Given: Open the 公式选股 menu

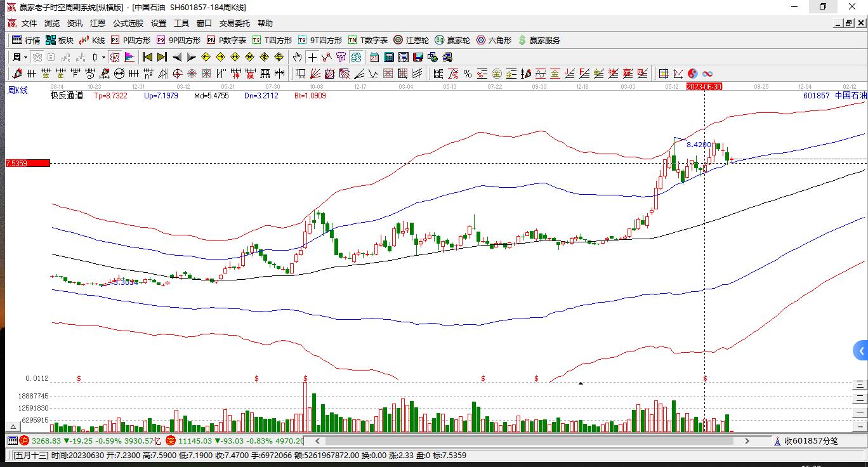Looking at the screenshot, I should pyautogui.click(x=128, y=23).
